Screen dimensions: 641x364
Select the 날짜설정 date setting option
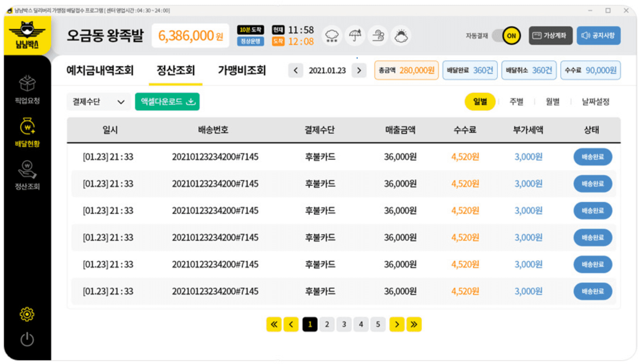click(596, 102)
